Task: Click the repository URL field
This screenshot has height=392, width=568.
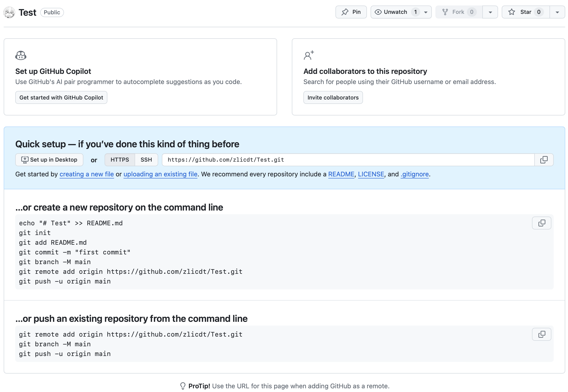Action: [x=348, y=160]
